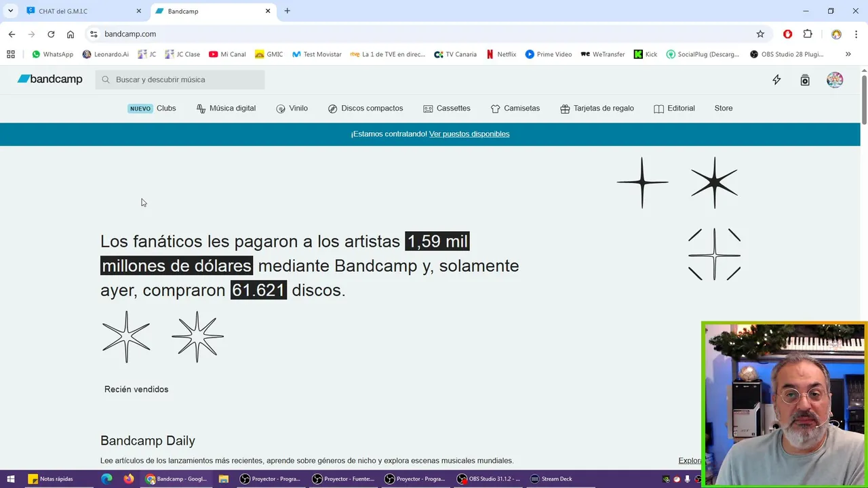Open the Chrome three-dot menu

856,34
